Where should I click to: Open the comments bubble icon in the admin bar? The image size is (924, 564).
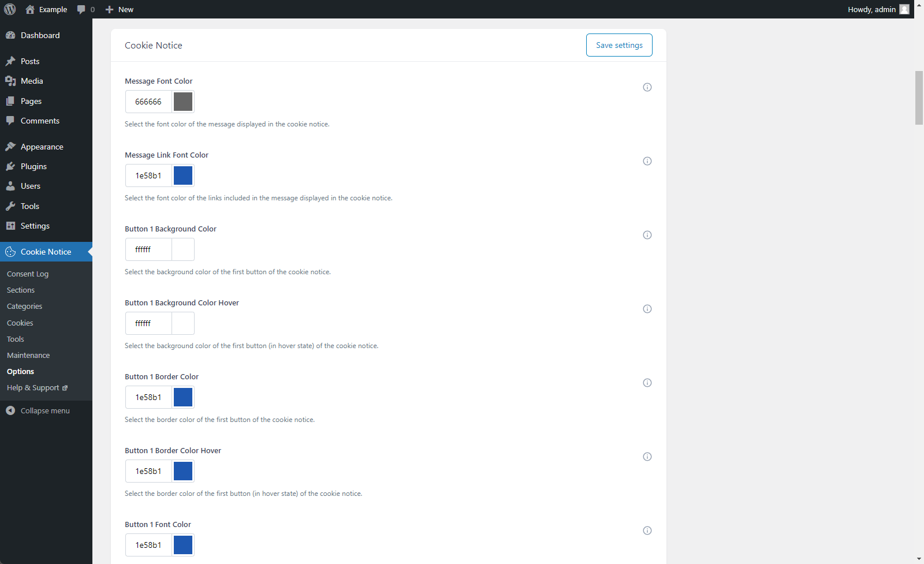(81, 9)
